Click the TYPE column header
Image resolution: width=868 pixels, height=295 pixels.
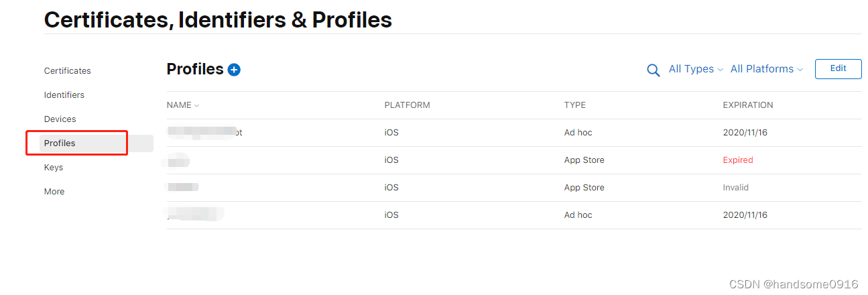574,105
